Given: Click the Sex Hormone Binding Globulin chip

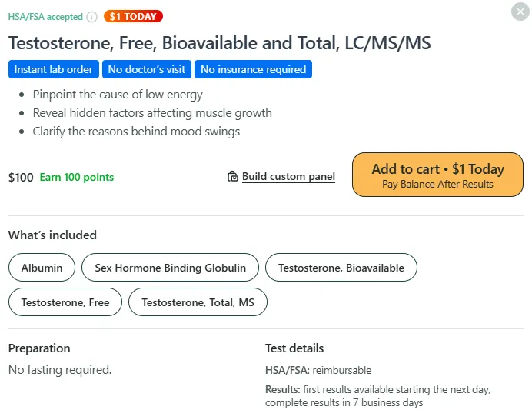Looking at the screenshot, I should 171,268.
